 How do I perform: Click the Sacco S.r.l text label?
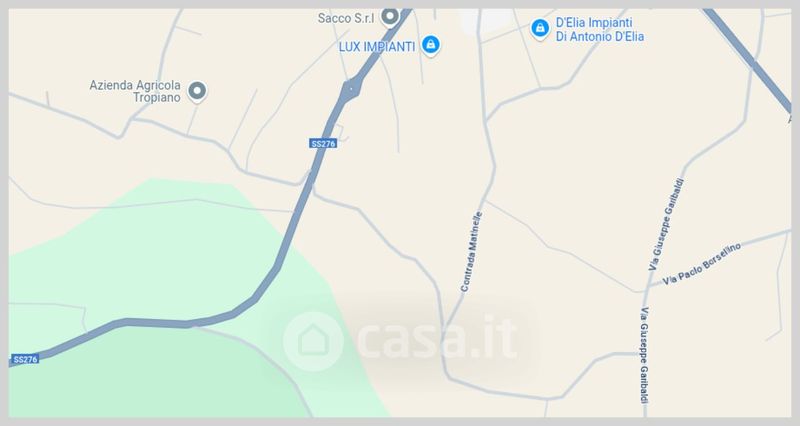346,18
